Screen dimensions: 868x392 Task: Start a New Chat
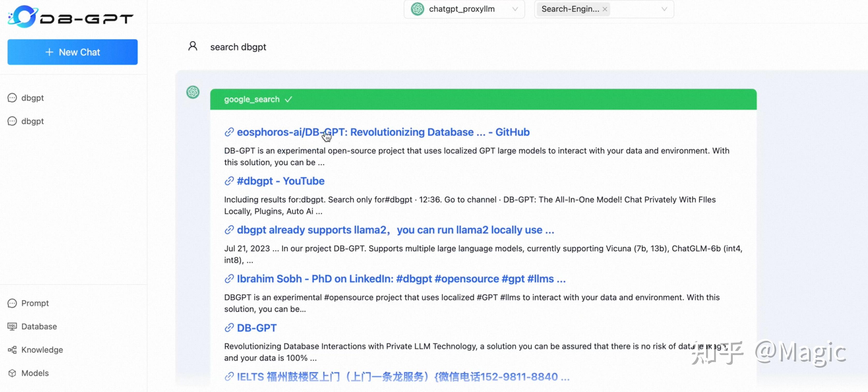(x=72, y=52)
